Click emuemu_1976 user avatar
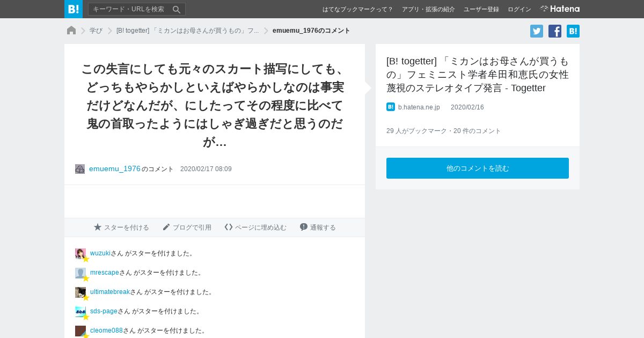 tap(80, 169)
